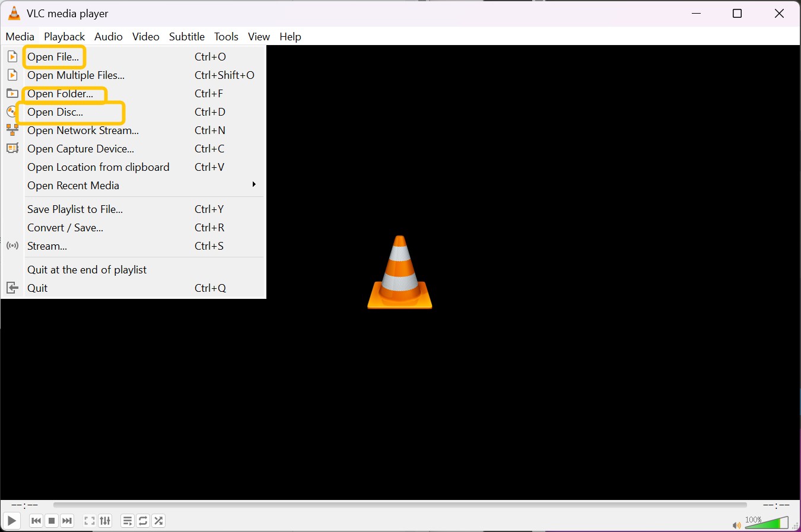Choose Open Network Stream from the menu
Screen dimensions: 801x532
point(82,130)
